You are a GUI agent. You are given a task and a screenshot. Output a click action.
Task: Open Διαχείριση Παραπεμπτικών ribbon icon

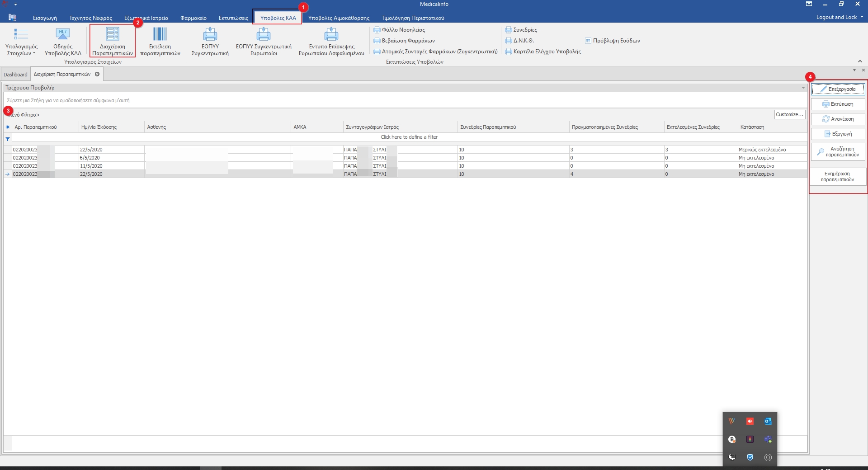pos(113,40)
